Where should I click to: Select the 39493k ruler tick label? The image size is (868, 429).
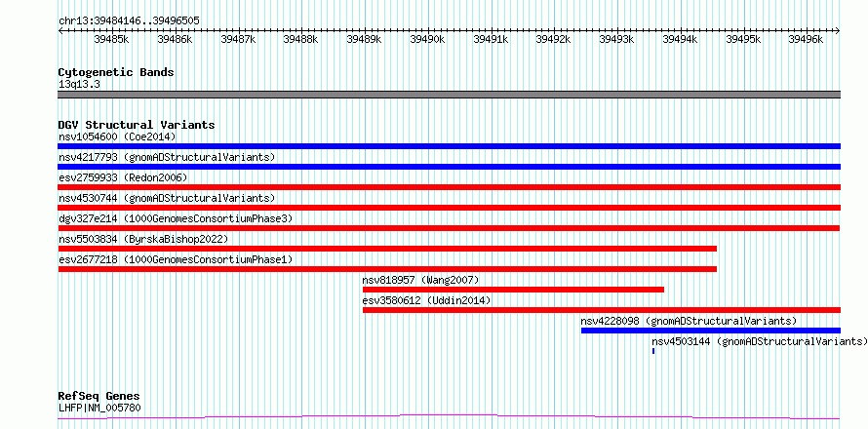tap(616, 39)
